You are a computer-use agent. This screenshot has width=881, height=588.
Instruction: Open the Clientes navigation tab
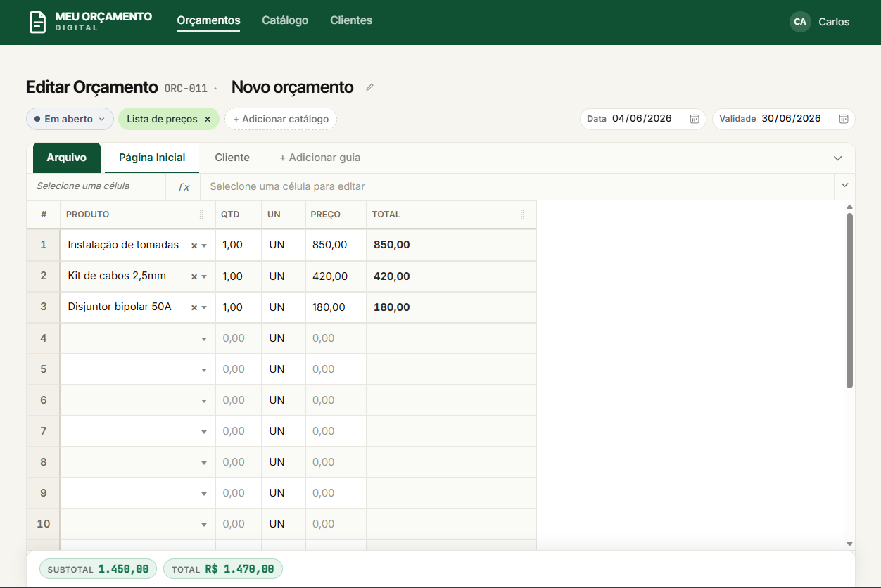[351, 20]
